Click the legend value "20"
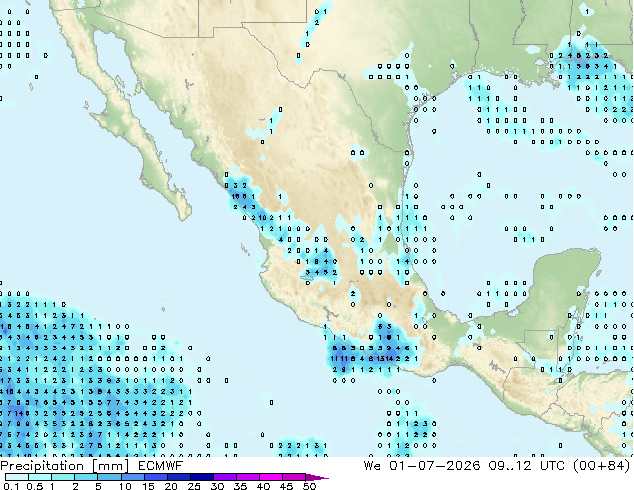634x490 pixels. click(x=171, y=486)
